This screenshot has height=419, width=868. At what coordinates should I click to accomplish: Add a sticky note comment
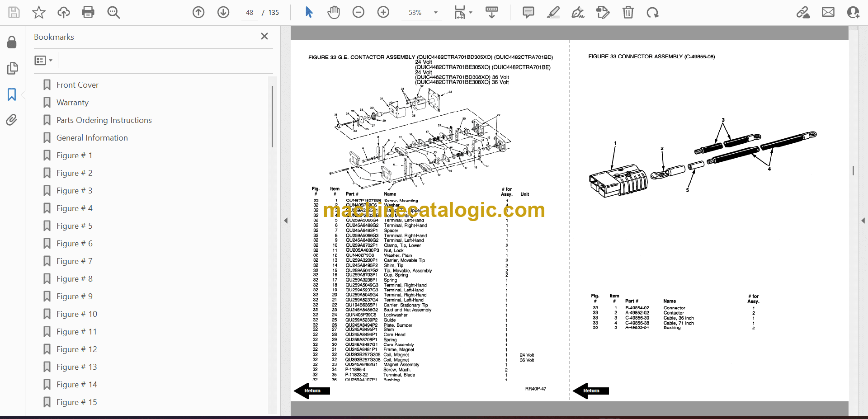point(528,12)
